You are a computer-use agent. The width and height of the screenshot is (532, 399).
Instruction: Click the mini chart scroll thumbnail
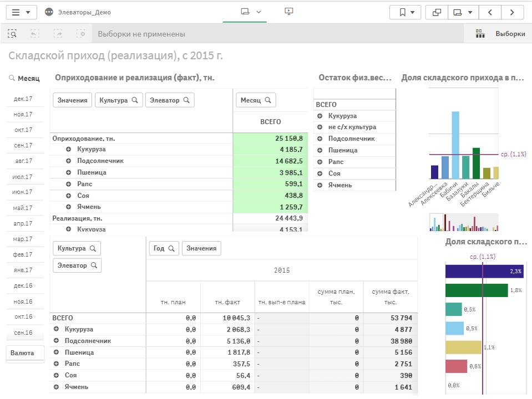click(437, 222)
